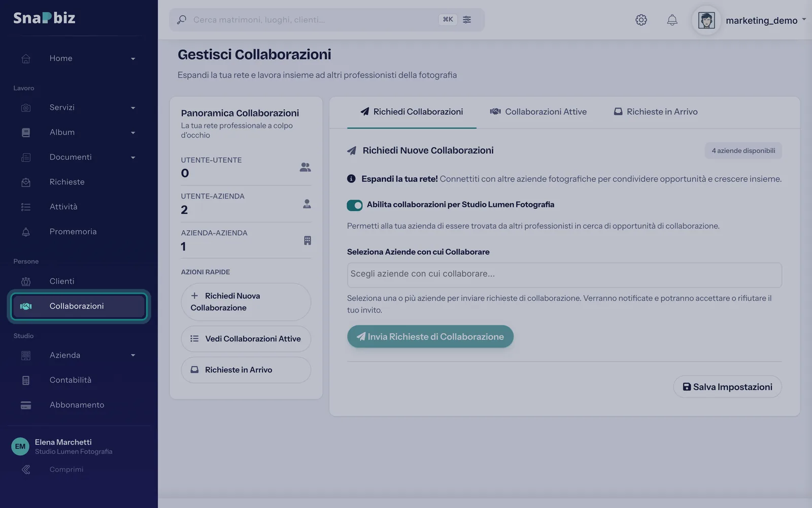Image resolution: width=812 pixels, height=508 pixels.
Task: Click the 4 aziende disponibili badge
Action: click(x=743, y=150)
